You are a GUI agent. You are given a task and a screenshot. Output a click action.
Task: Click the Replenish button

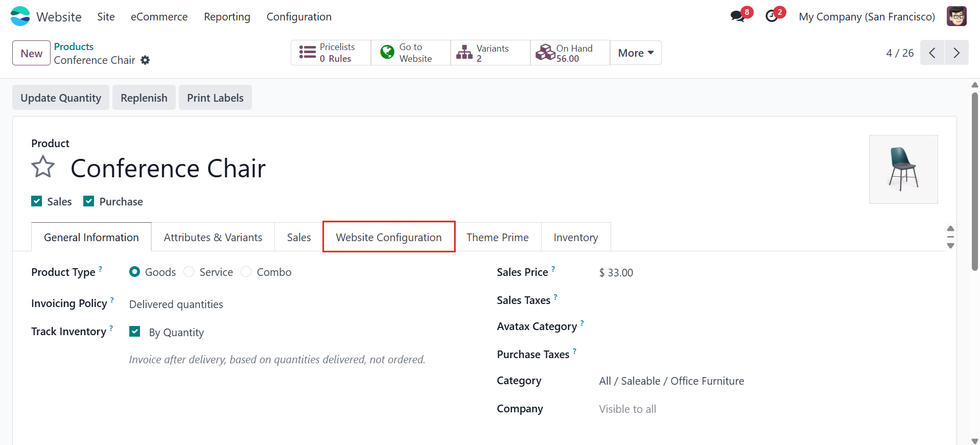144,98
